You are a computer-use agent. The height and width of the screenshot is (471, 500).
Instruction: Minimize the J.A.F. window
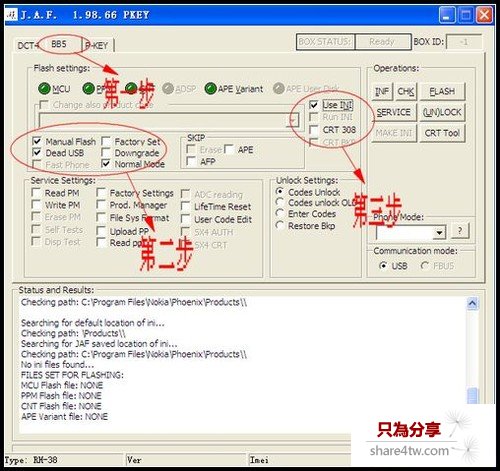tap(447, 15)
